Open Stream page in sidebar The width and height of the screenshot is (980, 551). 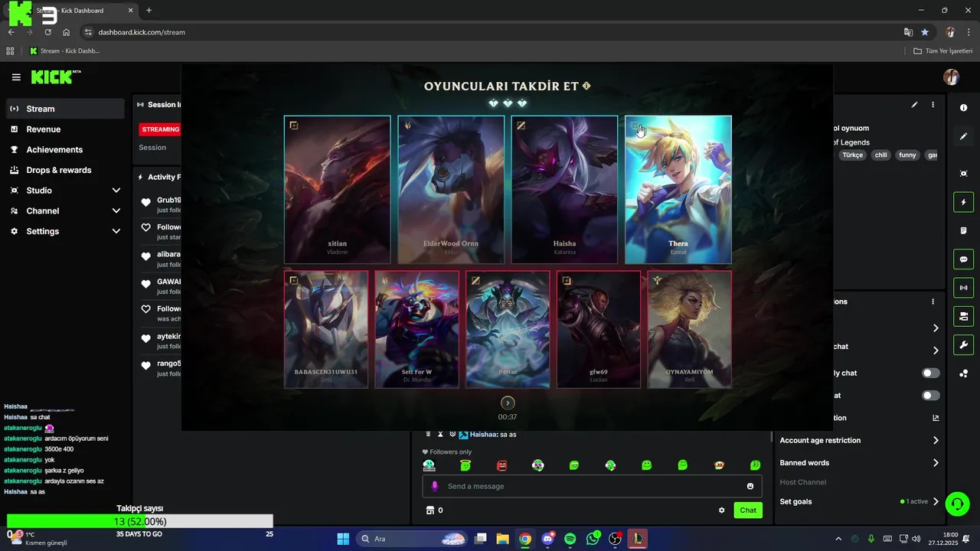[x=64, y=109]
